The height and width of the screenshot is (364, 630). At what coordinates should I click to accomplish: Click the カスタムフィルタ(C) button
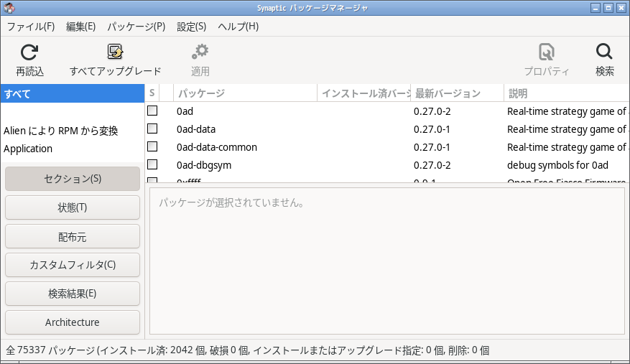point(73,265)
